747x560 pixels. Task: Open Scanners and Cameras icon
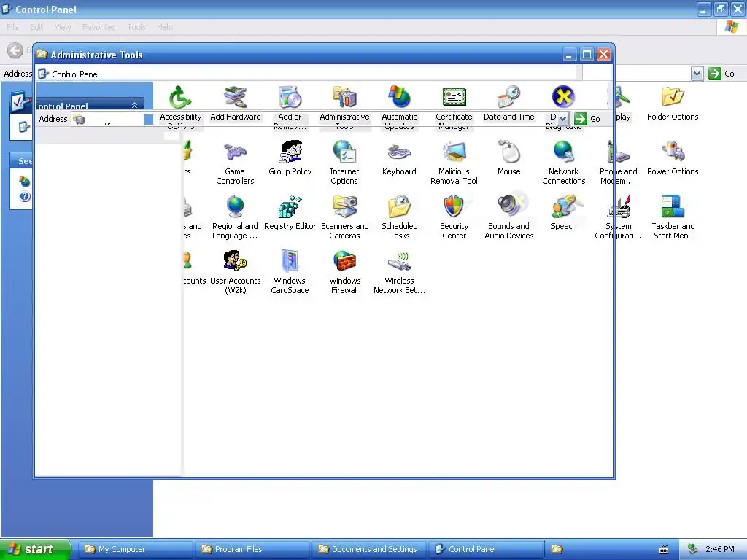pyautogui.click(x=344, y=206)
